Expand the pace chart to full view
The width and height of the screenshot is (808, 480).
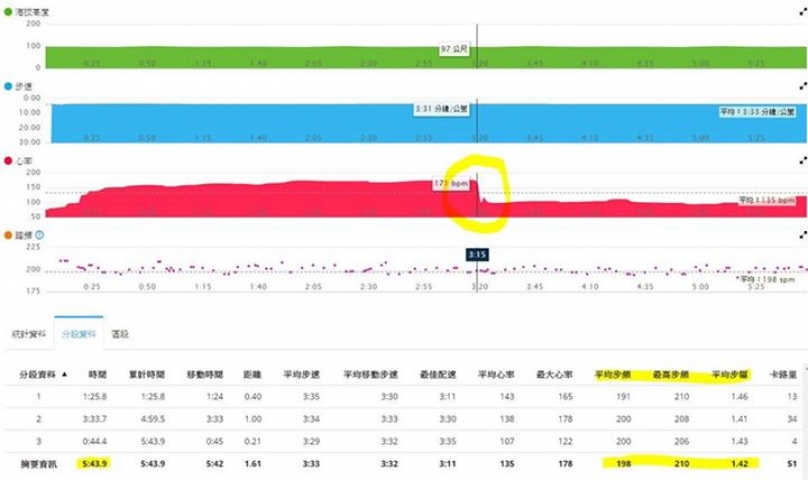[803, 86]
